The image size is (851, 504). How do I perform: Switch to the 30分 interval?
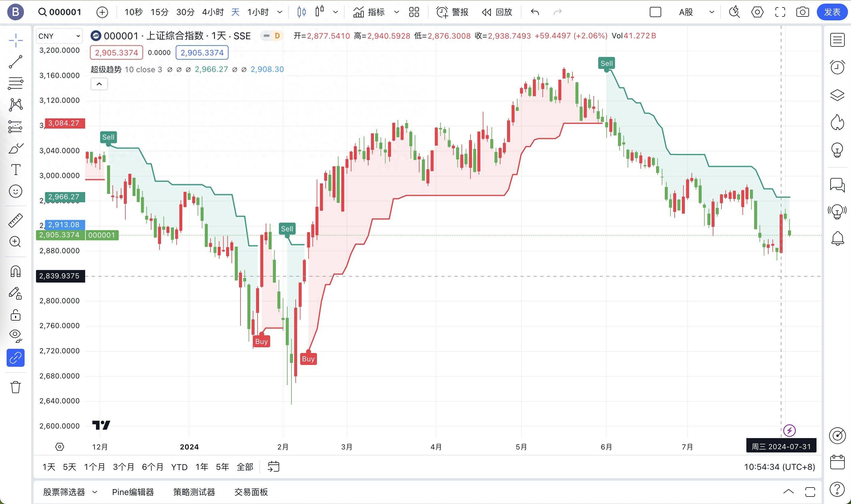coord(185,12)
